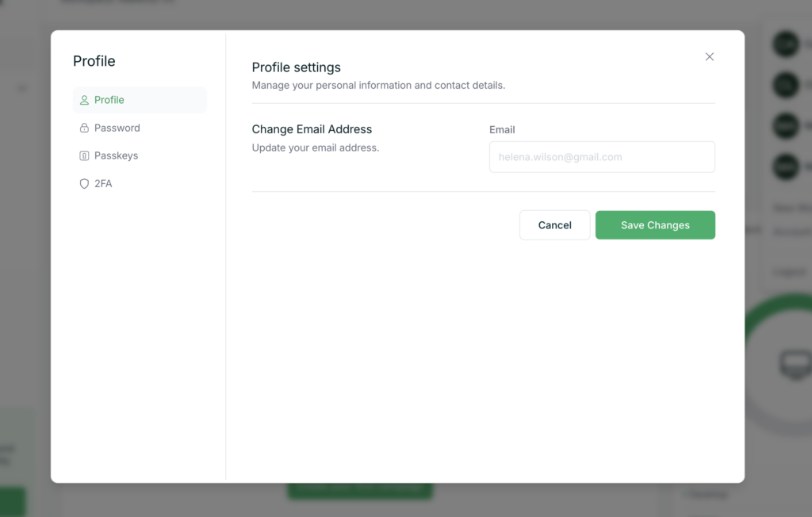Click the "Update your email address." description
812x517 pixels.
(315, 147)
